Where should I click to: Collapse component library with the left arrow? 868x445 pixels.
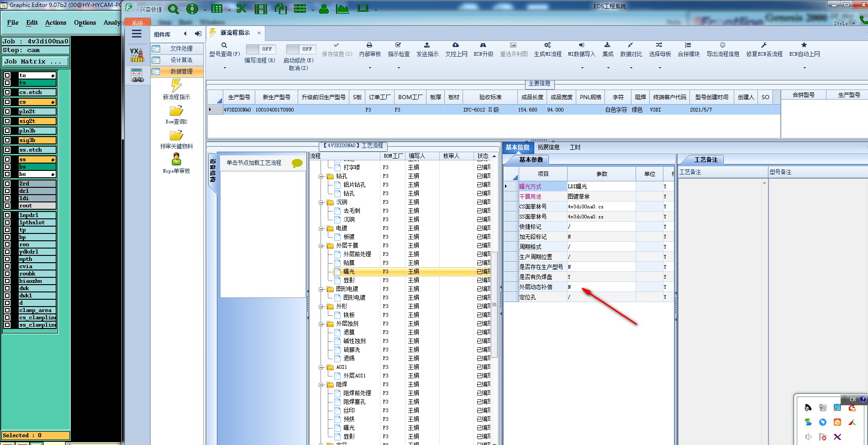[x=185, y=34]
